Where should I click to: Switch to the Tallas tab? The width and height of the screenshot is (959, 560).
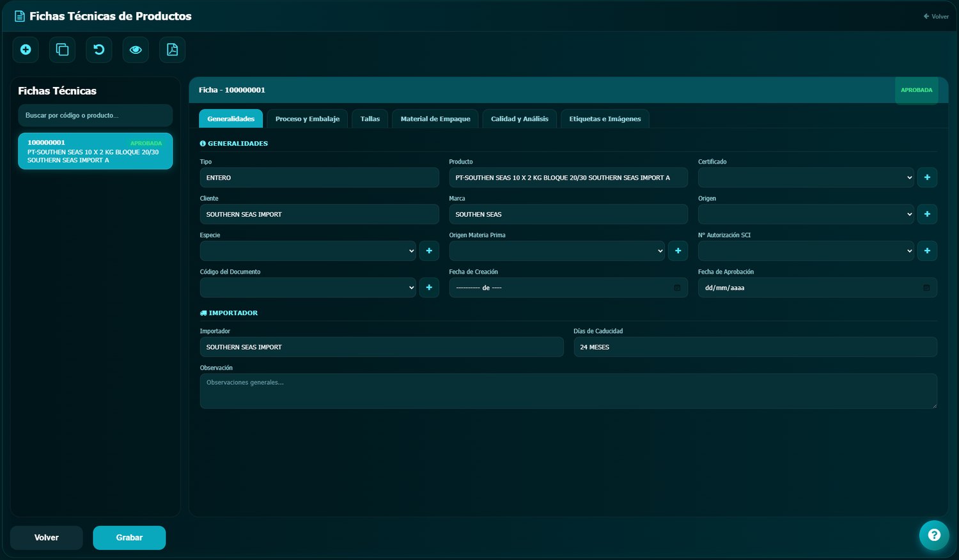pos(370,119)
